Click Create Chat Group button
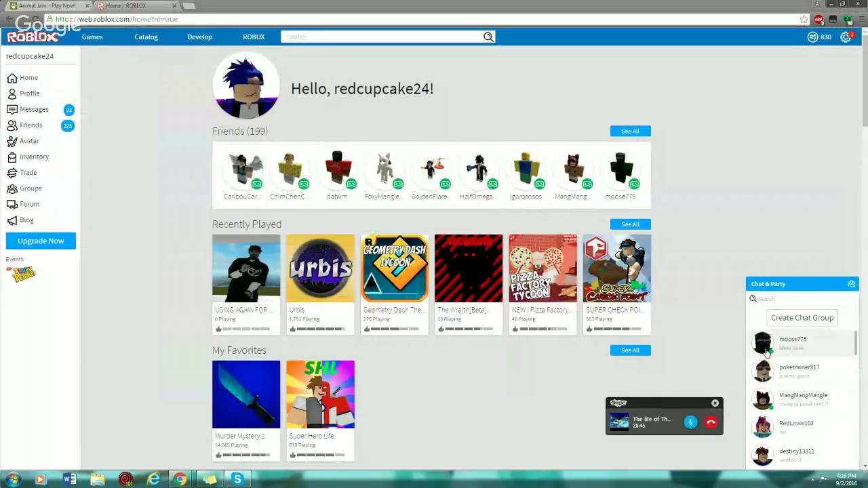The image size is (868, 488). tap(802, 317)
